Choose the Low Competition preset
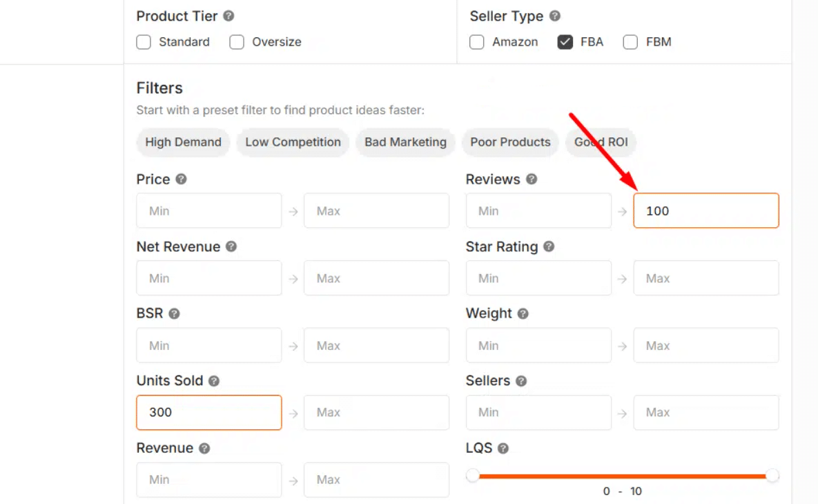Image resolution: width=818 pixels, height=504 pixels. (293, 142)
